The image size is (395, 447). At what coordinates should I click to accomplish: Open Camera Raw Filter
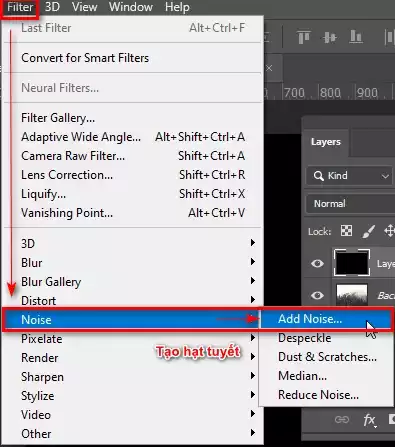[133, 156]
